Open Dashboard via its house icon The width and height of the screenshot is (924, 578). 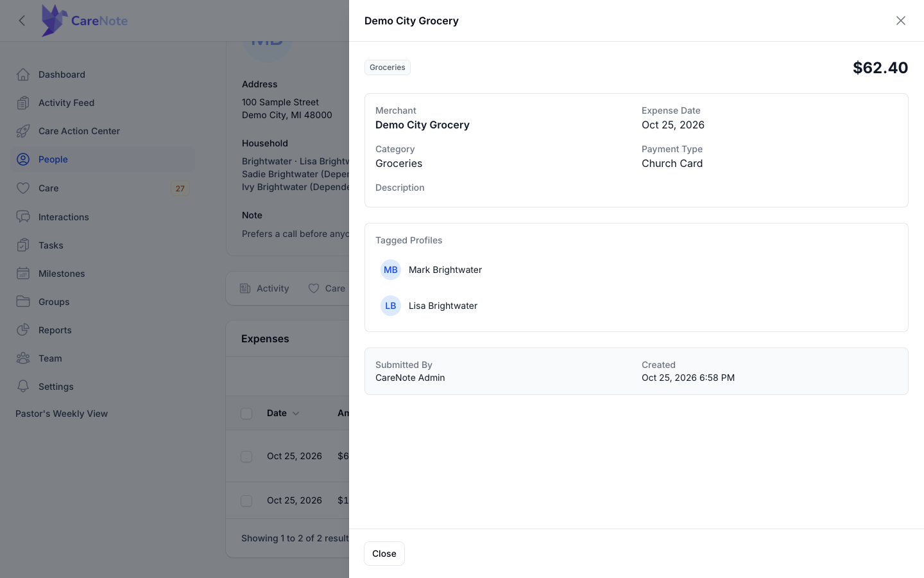coord(23,74)
